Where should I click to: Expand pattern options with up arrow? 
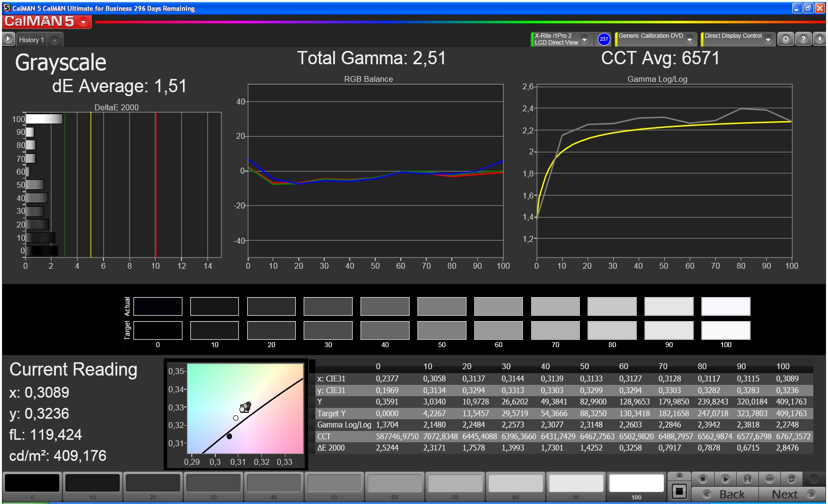click(x=679, y=475)
